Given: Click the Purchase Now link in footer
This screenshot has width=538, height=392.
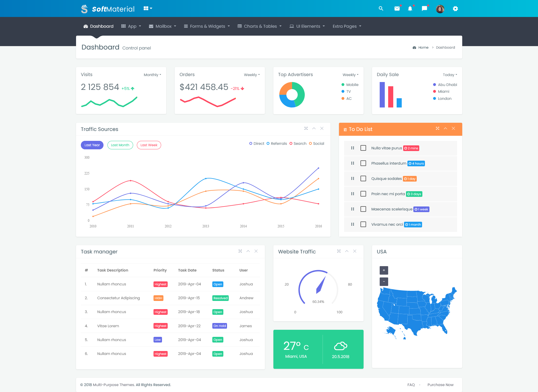Looking at the screenshot, I should pos(440,385).
